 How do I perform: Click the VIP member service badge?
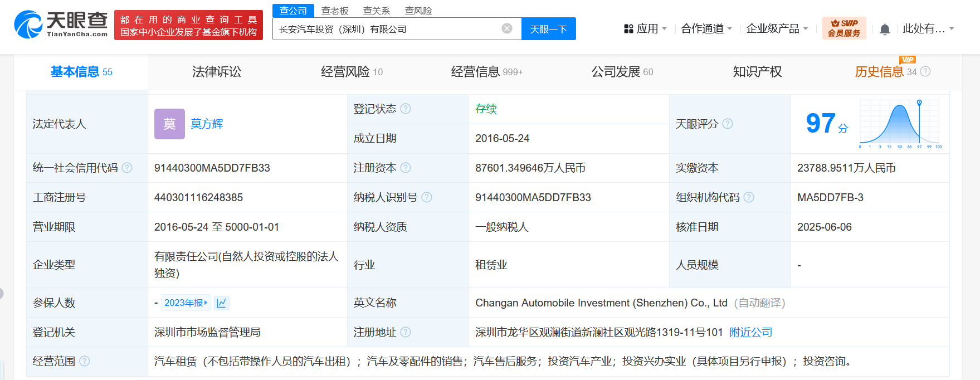844,28
